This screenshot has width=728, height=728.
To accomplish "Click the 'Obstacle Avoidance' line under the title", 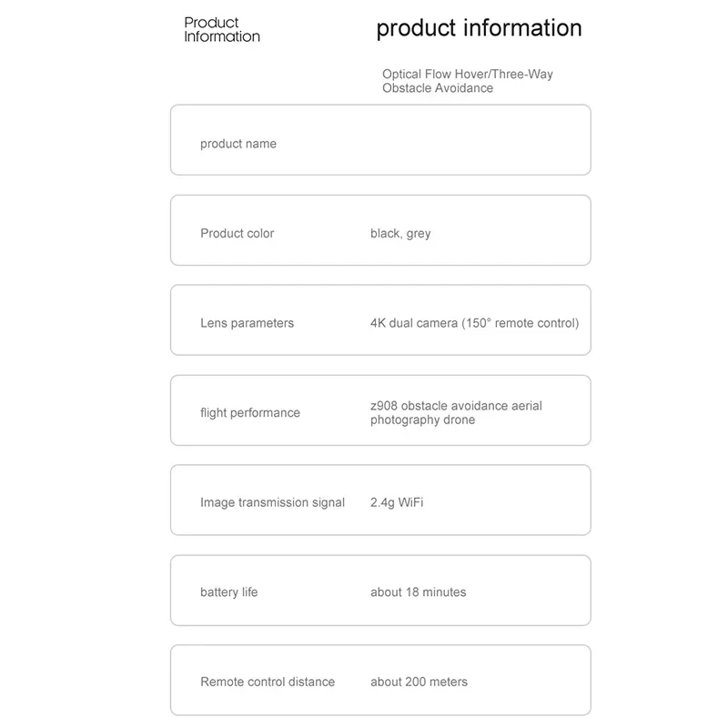I will tap(438, 88).
